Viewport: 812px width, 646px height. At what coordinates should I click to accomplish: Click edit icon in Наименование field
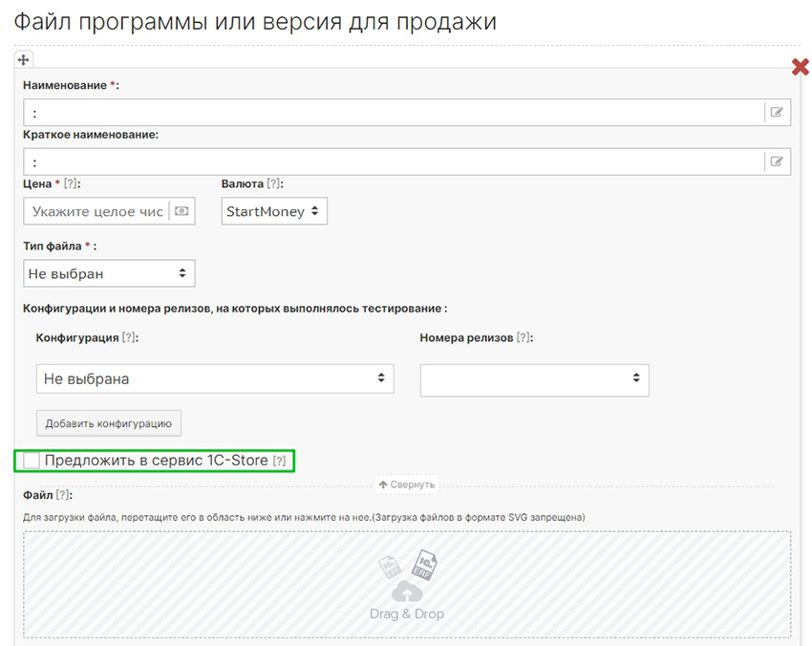(x=777, y=112)
